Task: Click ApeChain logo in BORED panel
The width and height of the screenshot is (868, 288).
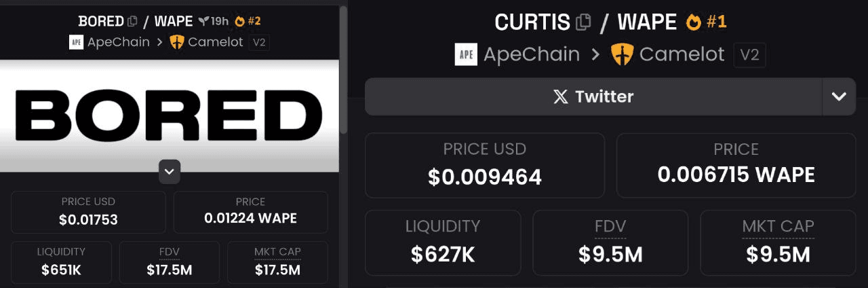Action: (77, 42)
